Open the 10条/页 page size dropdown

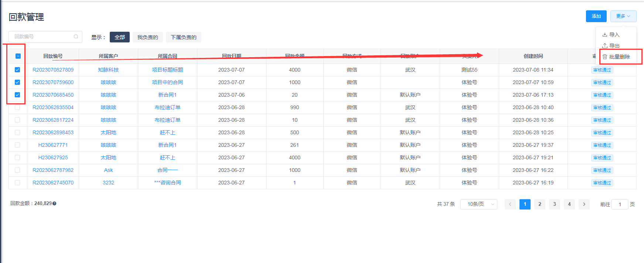tap(478, 204)
